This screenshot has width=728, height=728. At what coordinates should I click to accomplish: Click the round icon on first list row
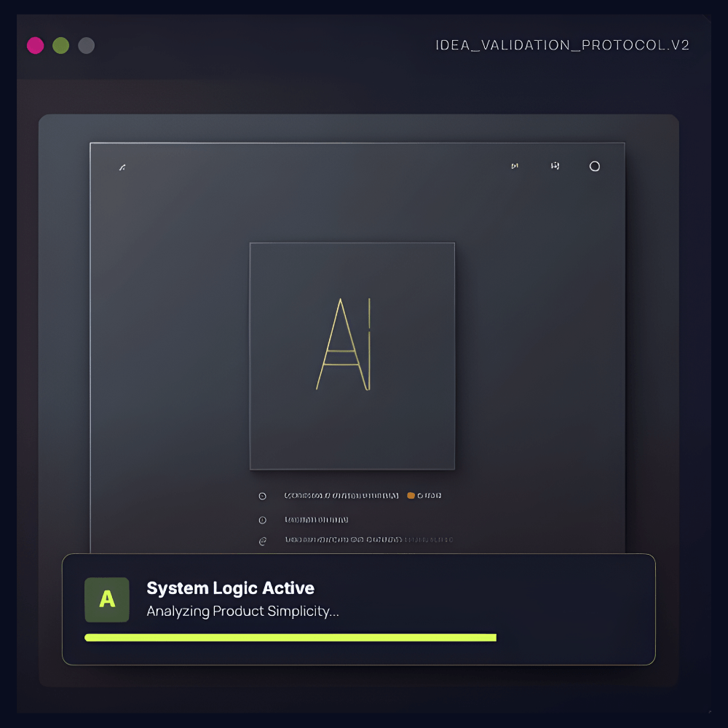[x=262, y=496]
